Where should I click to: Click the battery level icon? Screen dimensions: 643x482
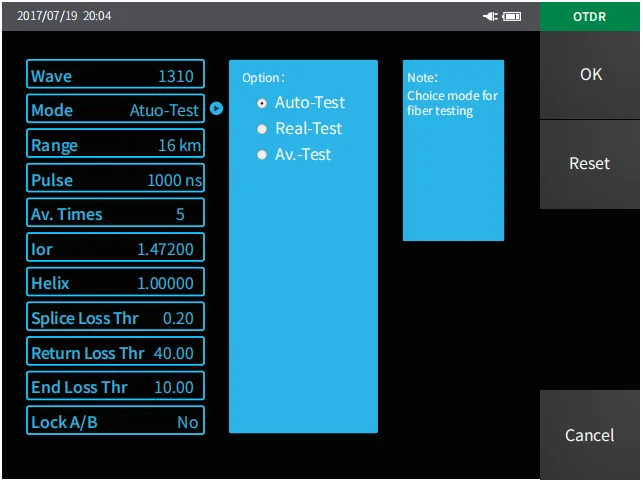click(x=512, y=16)
